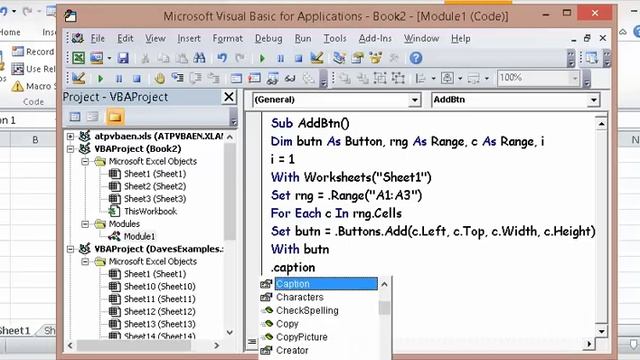This screenshot has width=640, height=360.
Task: Open the Immediate Window icon
Action: [x=254, y=78]
